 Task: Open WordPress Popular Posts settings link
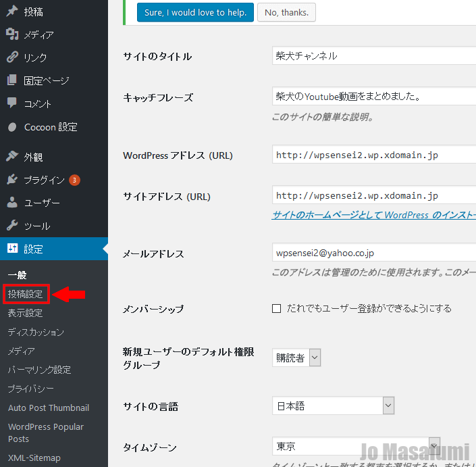(45, 433)
